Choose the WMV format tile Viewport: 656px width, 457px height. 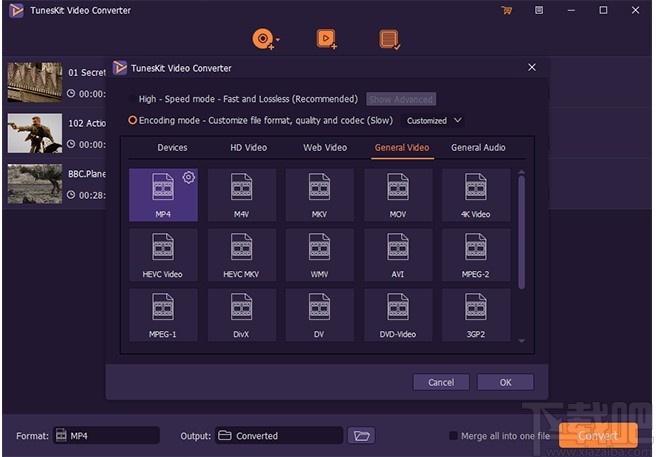(319, 255)
